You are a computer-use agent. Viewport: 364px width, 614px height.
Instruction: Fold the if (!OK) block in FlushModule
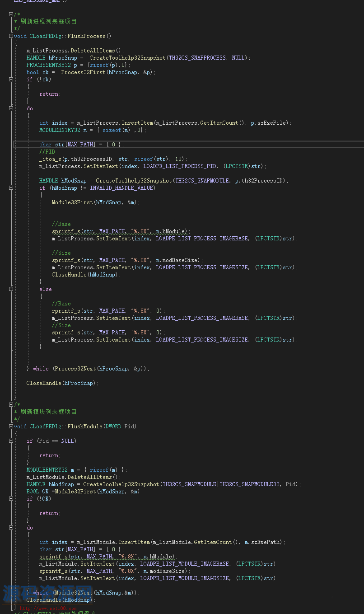(x=11, y=499)
